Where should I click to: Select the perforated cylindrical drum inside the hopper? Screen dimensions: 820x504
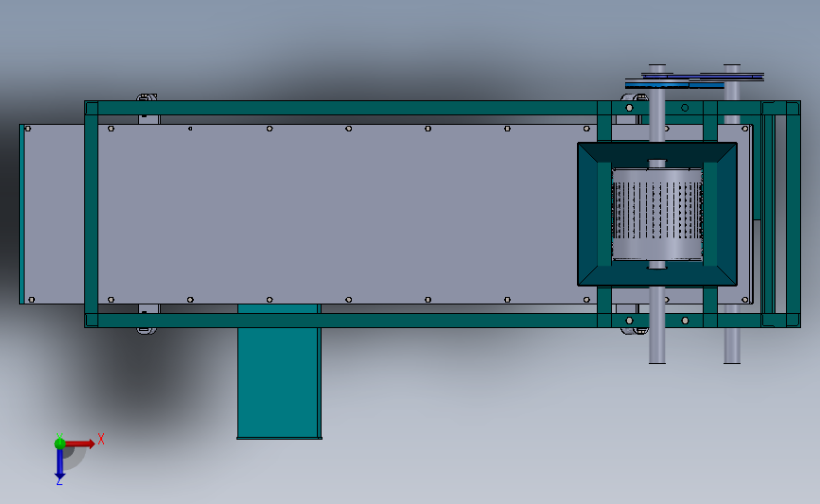[x=656, y=215]
